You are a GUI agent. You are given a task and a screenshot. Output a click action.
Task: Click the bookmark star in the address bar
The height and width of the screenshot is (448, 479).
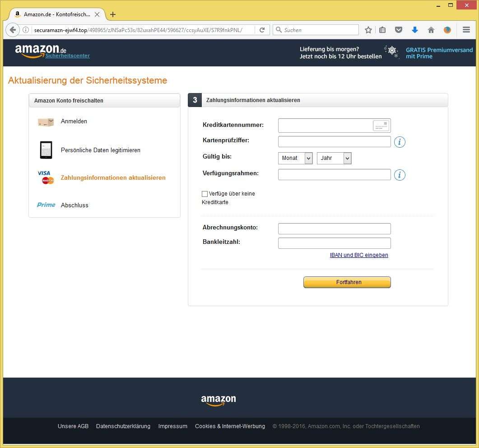pyautogui.click(x=368, y=29)
